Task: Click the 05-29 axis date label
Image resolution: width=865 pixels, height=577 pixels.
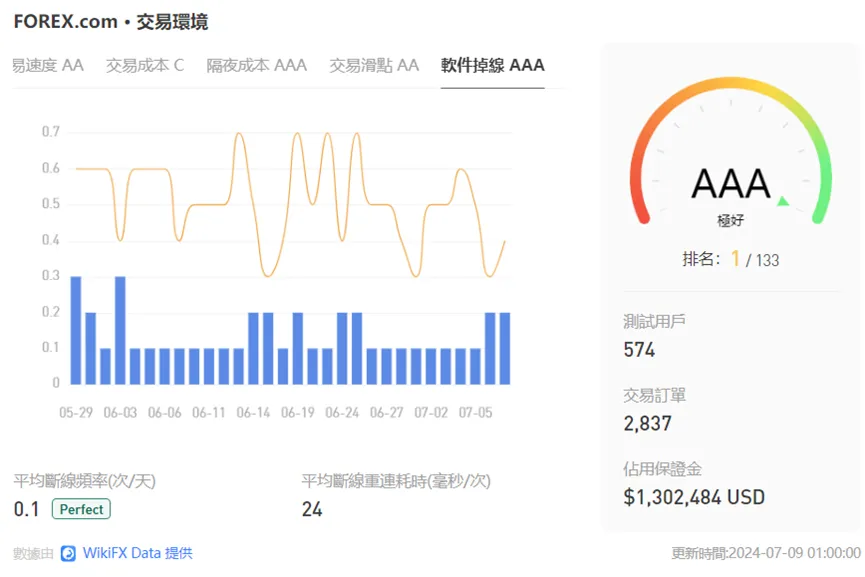Action: point(76,413)
